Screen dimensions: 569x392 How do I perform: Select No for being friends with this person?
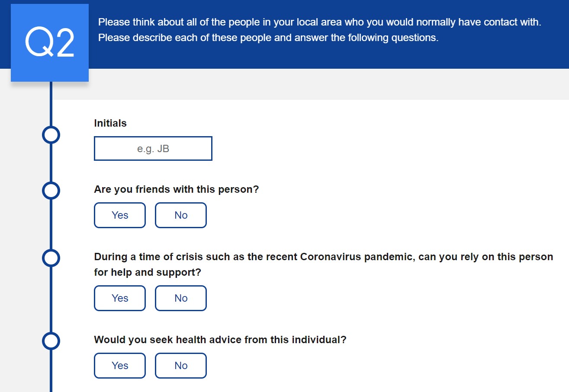[181, 215]
